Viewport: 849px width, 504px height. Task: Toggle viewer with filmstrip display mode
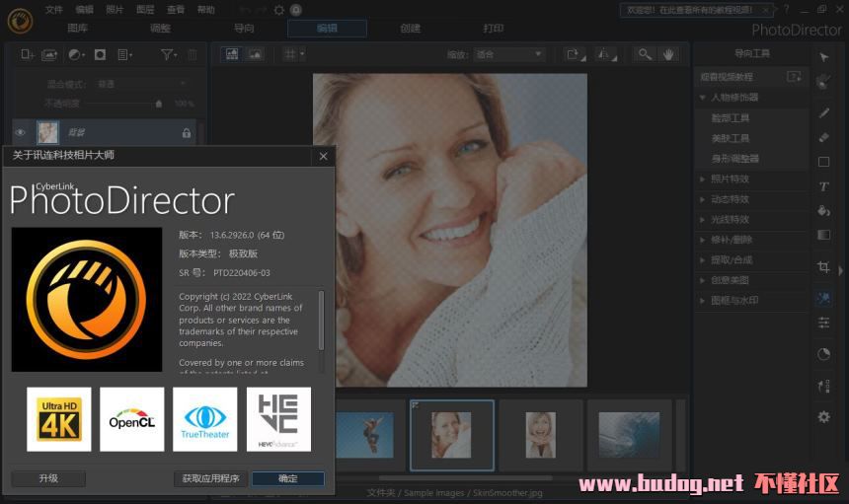point(232,54)
